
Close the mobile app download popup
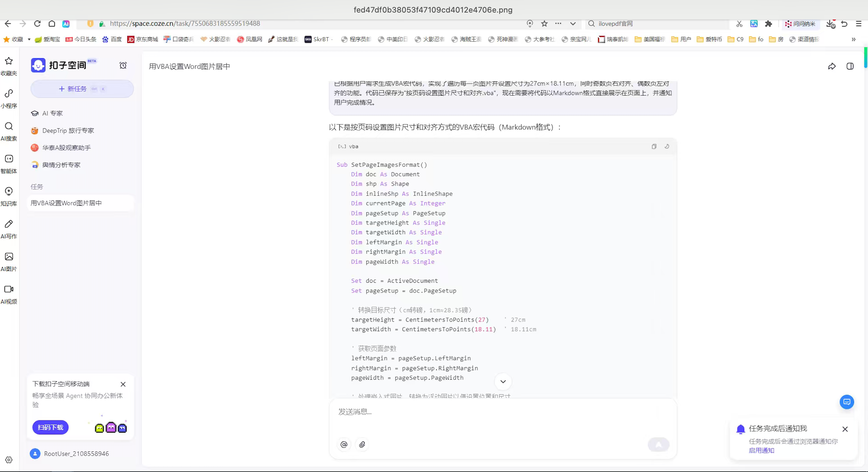123,384
